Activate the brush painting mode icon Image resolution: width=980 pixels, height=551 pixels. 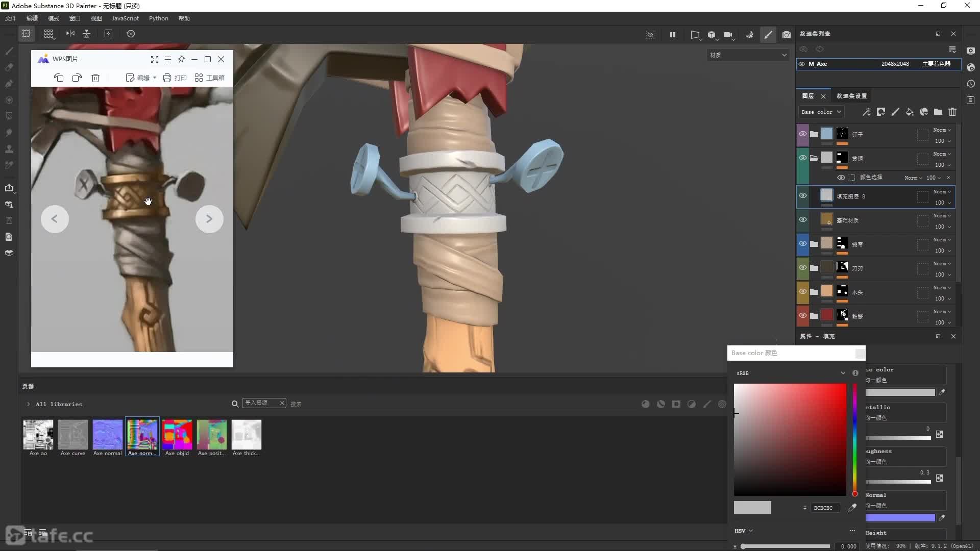pos(768,35)
